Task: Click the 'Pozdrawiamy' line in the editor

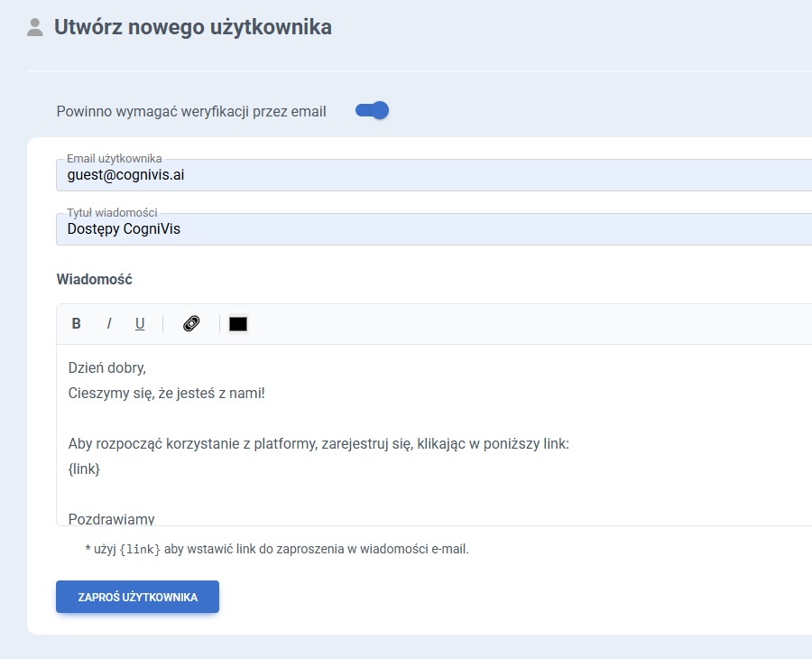Action: pos(112,518)
